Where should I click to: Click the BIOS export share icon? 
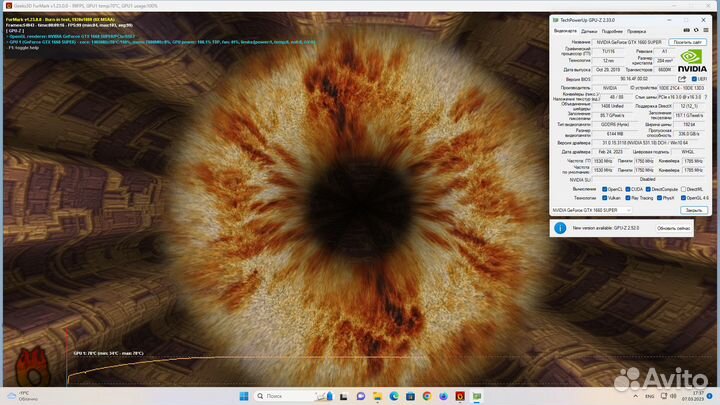681,79
